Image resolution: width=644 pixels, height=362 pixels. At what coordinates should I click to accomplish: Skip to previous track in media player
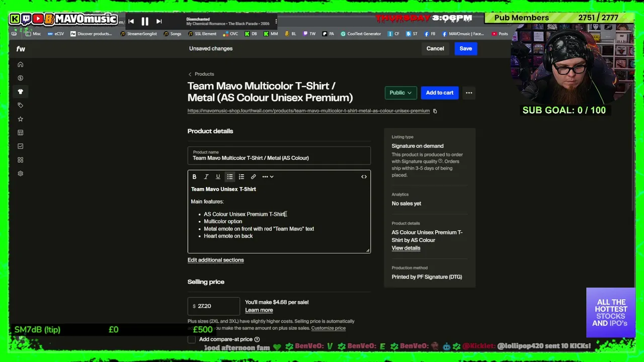[x=131, y=21]
